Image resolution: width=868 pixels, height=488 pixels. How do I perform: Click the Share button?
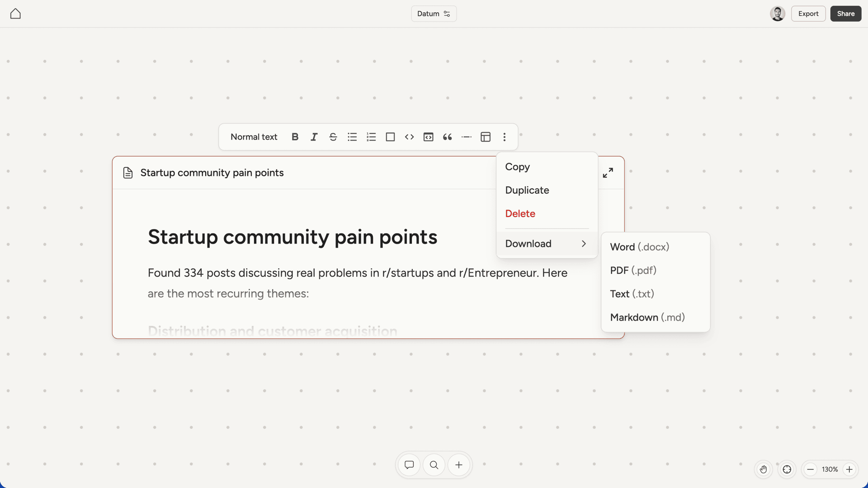coord(845,14)
